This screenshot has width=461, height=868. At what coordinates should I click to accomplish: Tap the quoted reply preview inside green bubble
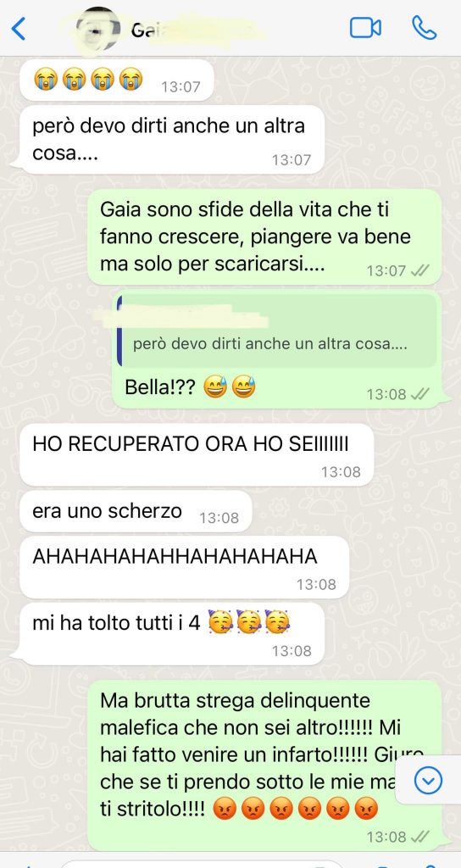click(x=279, y=331)
